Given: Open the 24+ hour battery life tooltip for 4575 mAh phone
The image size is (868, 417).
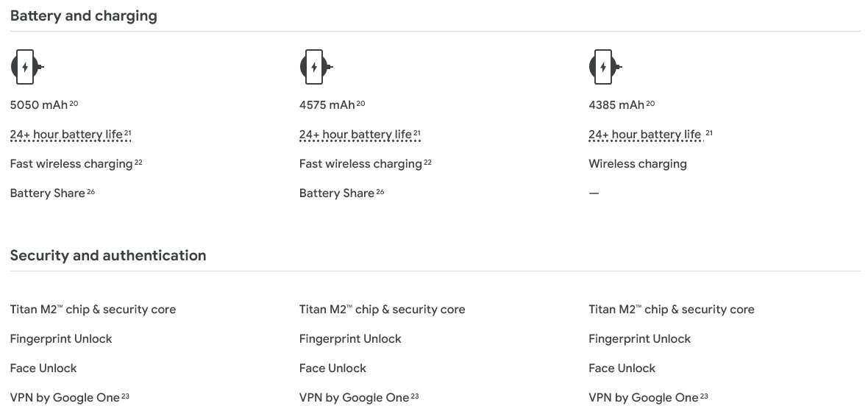Looking at the screenshot, I should [355, 135].
